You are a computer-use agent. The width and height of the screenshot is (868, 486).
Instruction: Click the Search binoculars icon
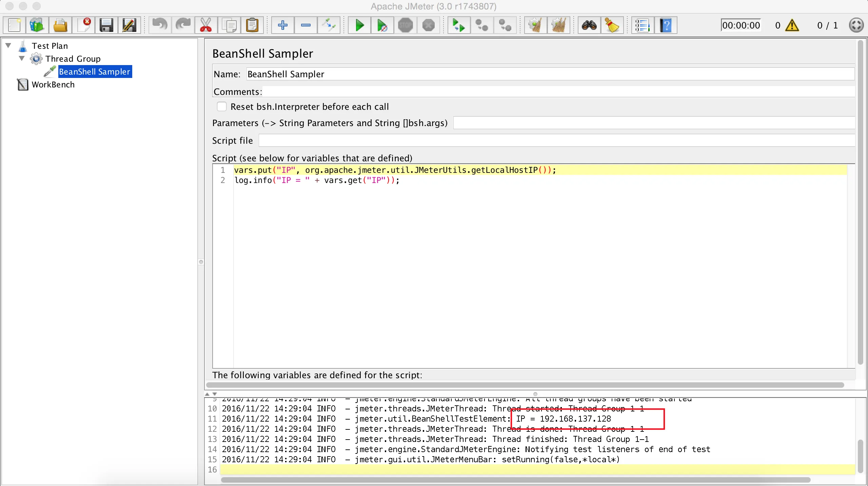pyautogui.click(x=589, y=25)
